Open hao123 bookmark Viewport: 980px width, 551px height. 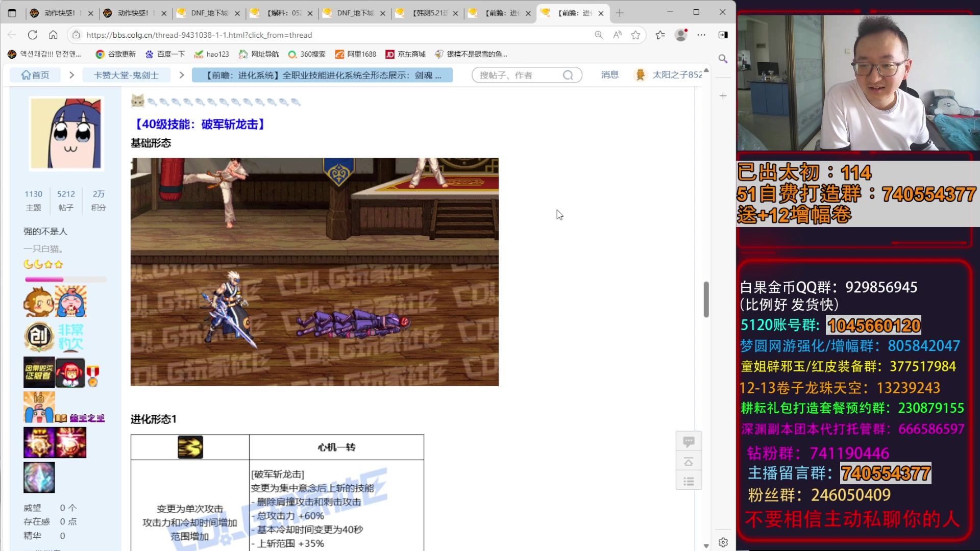(x=212, y=54)
